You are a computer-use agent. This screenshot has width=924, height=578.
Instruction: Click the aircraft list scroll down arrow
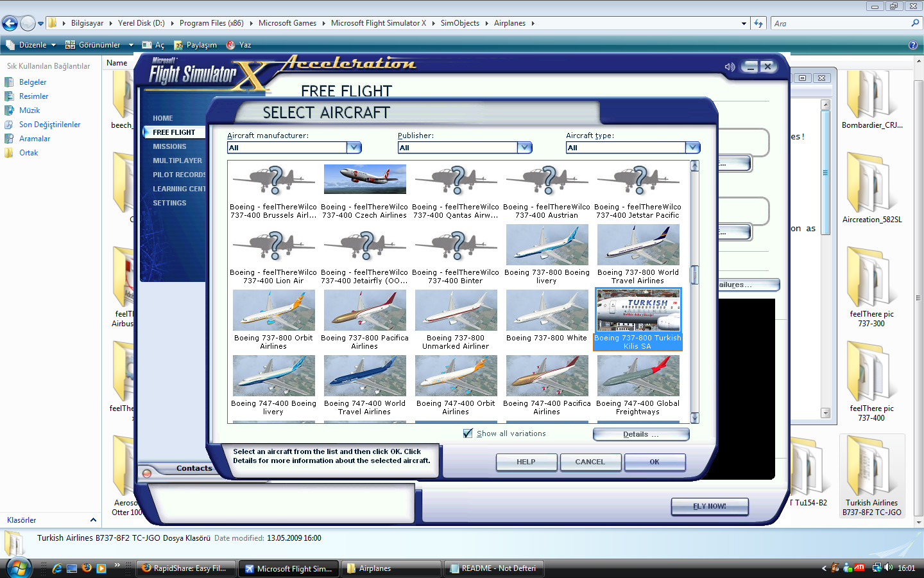694,418
